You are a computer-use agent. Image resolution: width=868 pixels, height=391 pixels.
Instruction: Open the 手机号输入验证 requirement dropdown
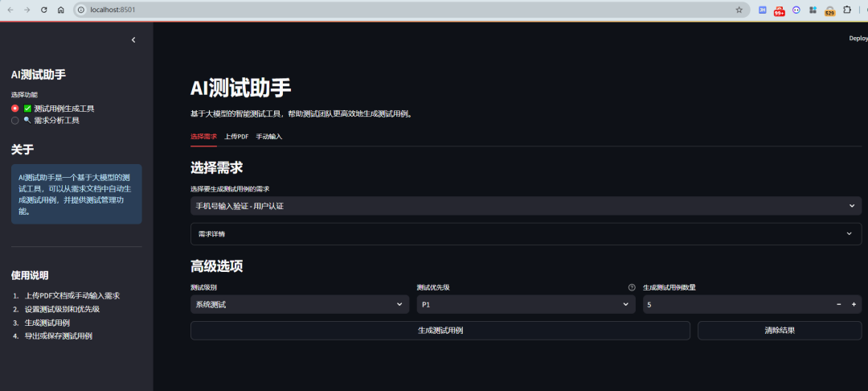[526, 206]
